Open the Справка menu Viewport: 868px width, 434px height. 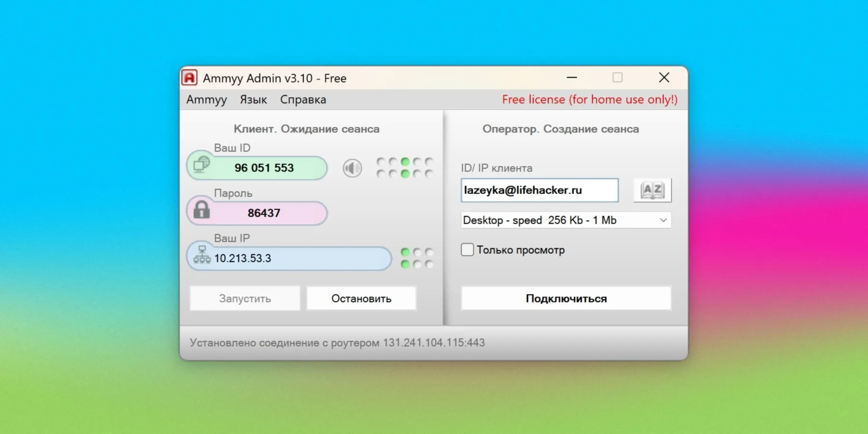tap(303, 99)
